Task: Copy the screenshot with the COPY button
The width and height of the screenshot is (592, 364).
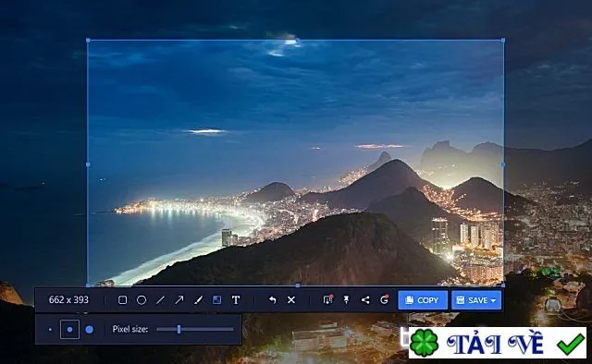Action: [x=423, y=300]
